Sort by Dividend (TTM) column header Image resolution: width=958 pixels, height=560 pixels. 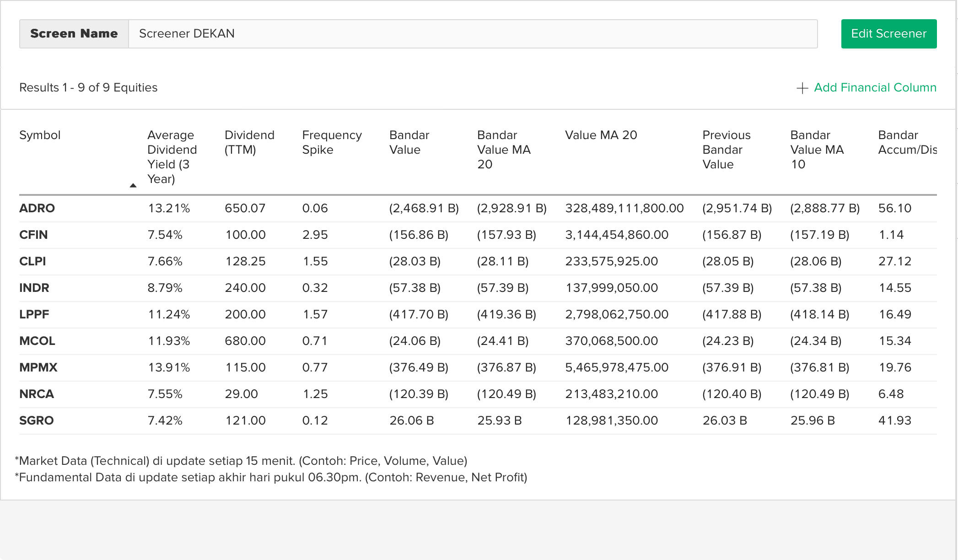coord(249,142)
